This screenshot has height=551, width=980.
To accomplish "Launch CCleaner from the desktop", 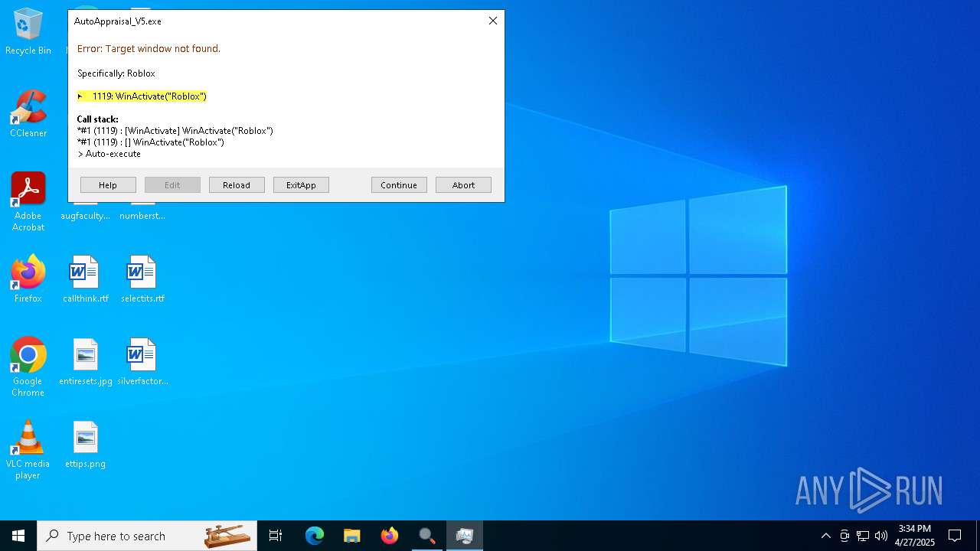I will pyautogui.click(x=28, y=114).
